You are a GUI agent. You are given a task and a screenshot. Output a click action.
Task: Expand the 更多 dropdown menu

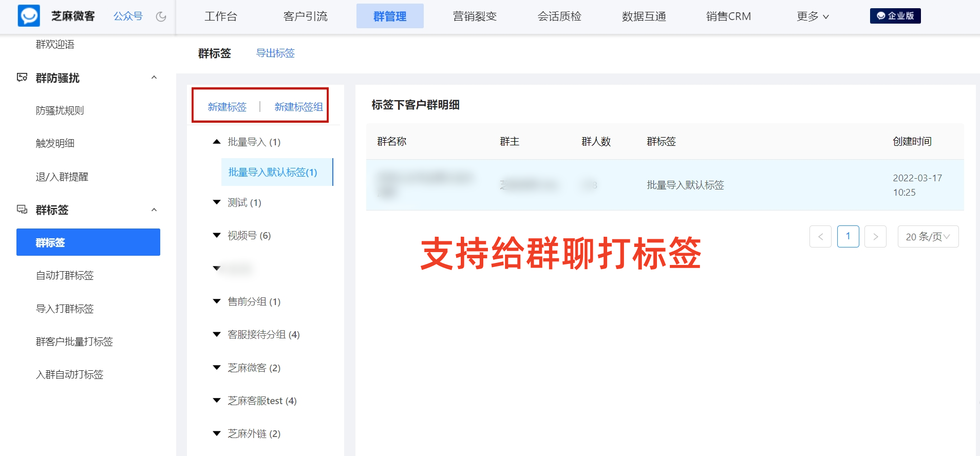[813, 16]
